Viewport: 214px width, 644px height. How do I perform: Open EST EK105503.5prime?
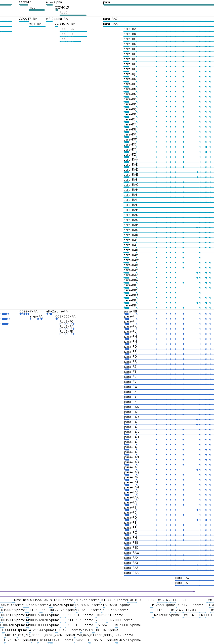click(113, 600)
